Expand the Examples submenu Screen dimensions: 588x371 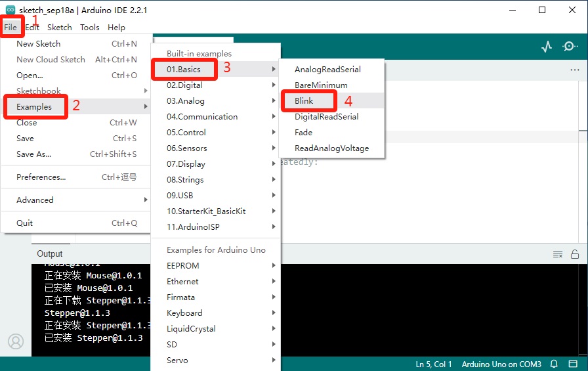pos(76,107)
